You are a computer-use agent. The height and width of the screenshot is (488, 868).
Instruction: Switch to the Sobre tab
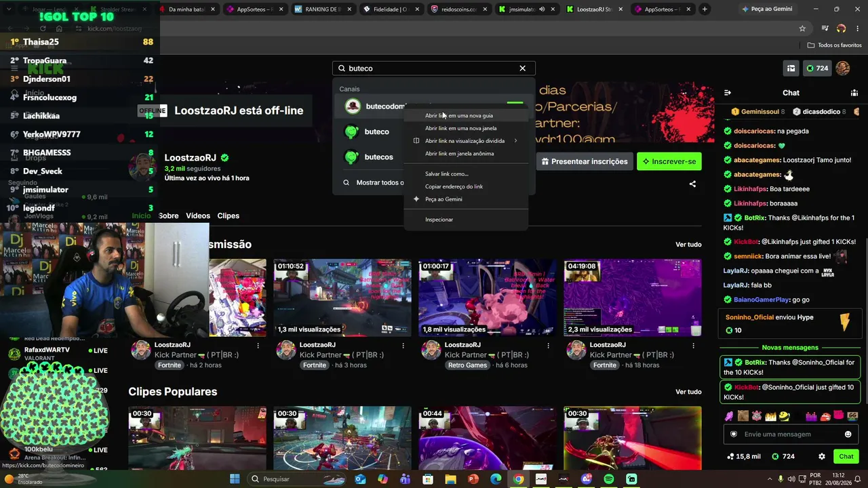(168, 216)
